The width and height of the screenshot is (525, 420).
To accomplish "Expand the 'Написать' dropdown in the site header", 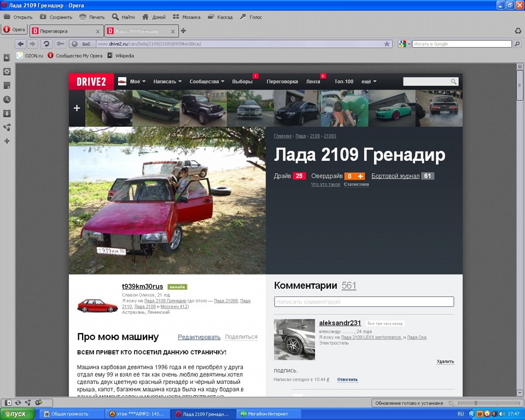I will (x=167, y=81).
